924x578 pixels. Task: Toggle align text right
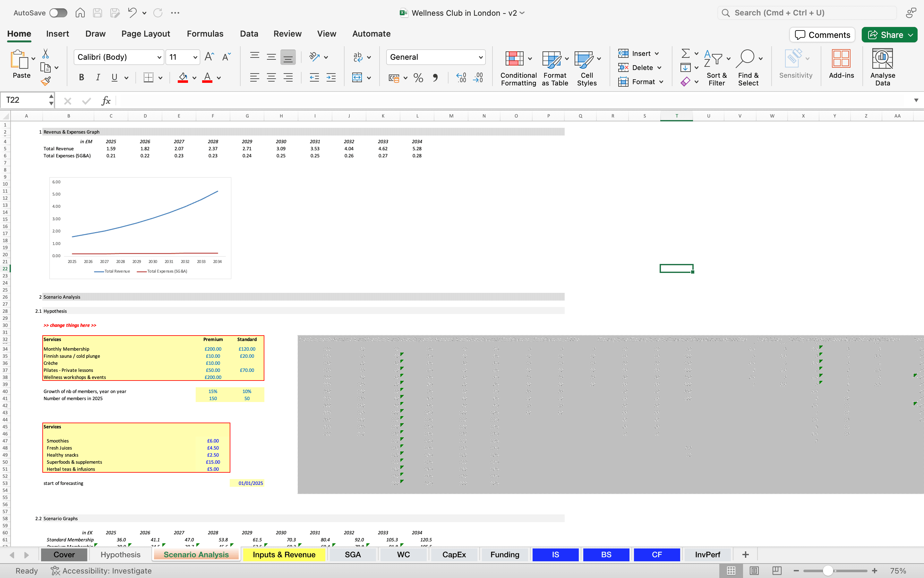point(288,78)
